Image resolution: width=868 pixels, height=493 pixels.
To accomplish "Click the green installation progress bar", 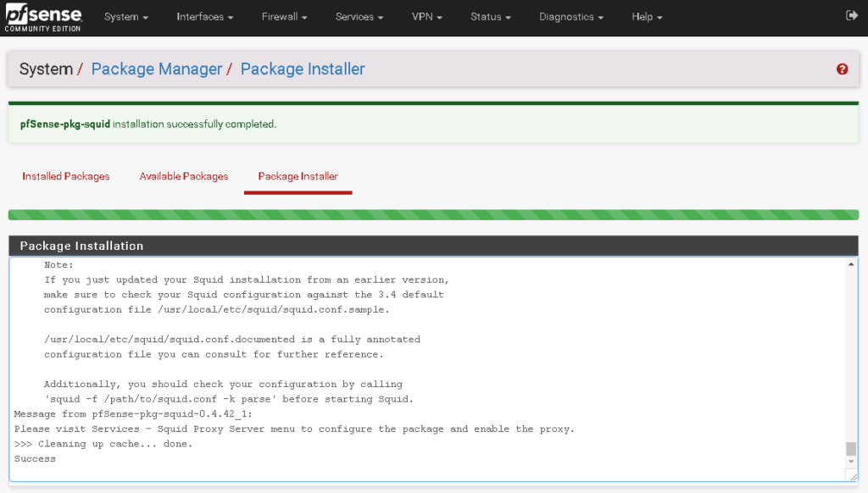I will coord(433,215).
